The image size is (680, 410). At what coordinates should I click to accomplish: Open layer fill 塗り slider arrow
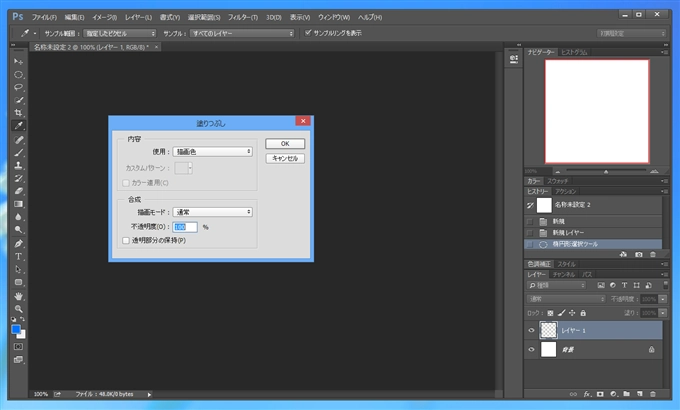click(x=663, y=313)
